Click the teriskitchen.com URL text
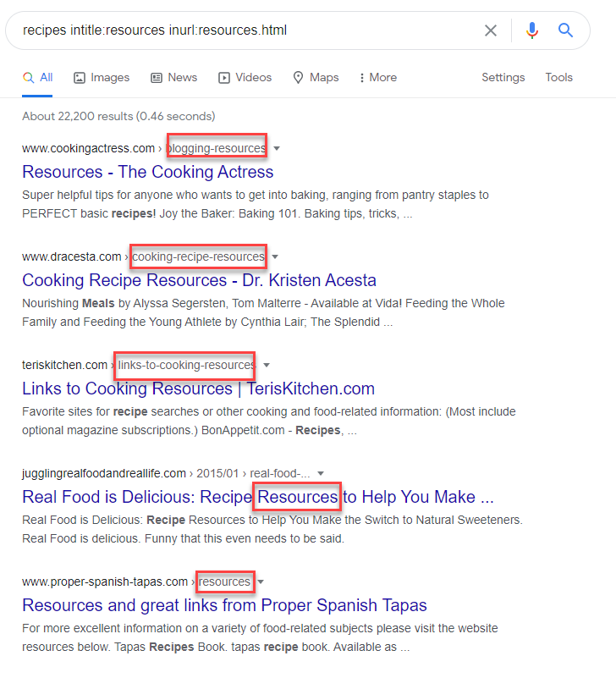 coord(65,366)
